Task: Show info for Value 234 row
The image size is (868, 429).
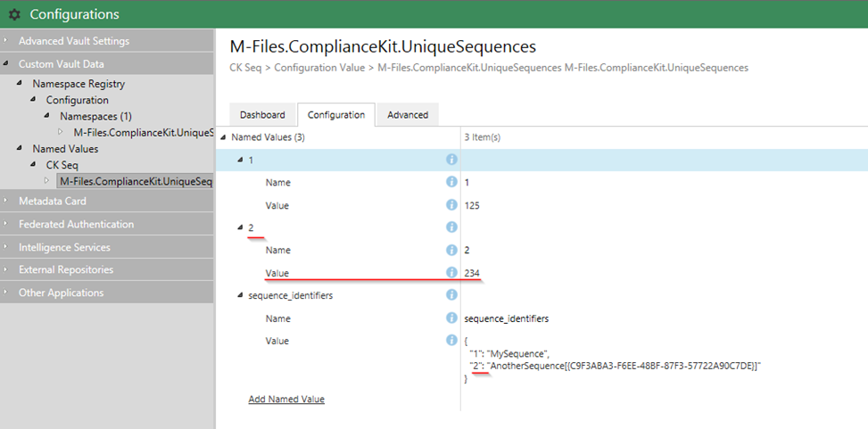Action: tap(451, 272)
